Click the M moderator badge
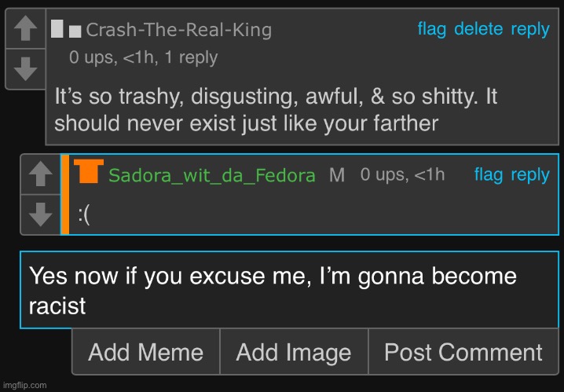Viewport: 564px width, 392px height. [x=337, y=175]
